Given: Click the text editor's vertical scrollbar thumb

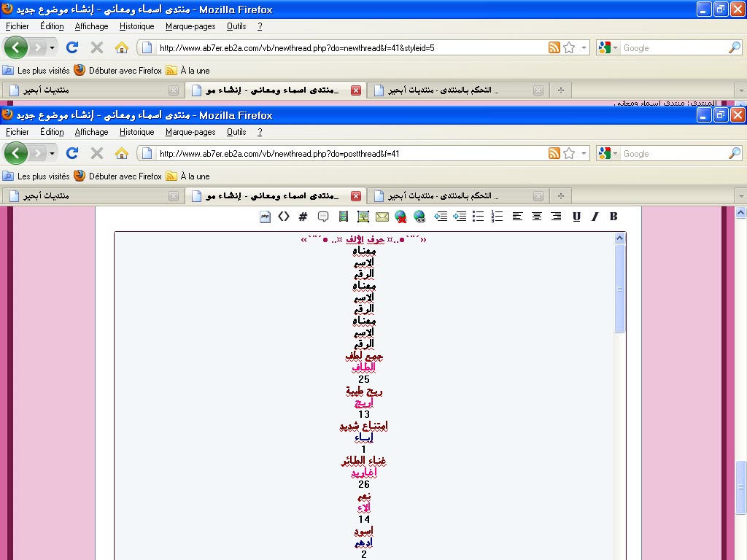Looking at the screenshot, I should click(x=619, y=288).
